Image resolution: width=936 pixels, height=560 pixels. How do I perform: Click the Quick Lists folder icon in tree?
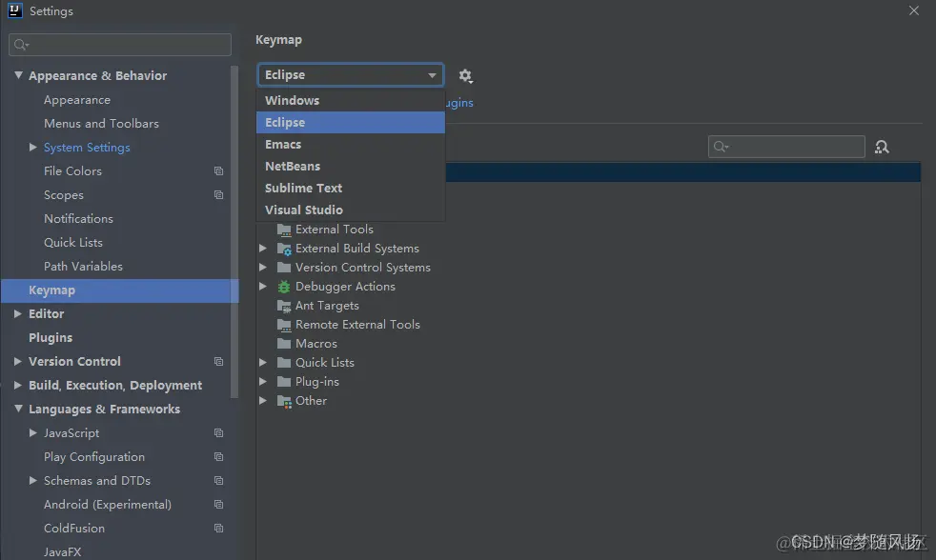pyautogui.click(x=284, y=363)
